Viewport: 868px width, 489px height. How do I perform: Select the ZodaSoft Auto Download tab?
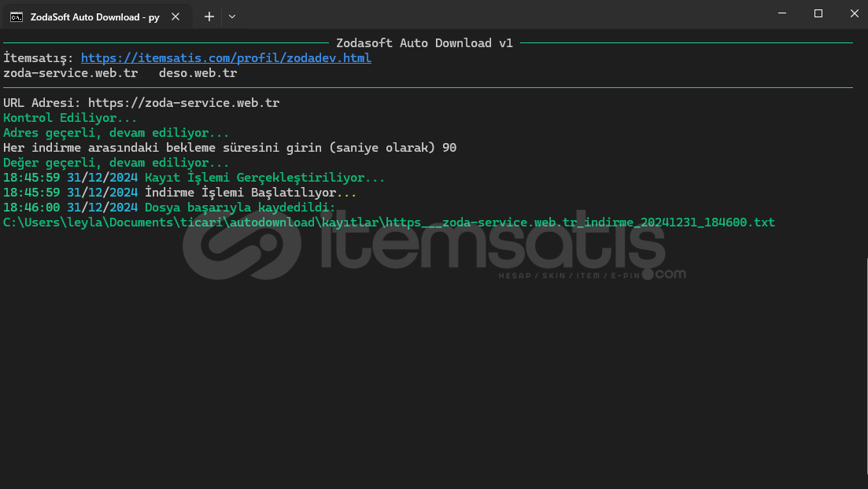tap(97, 17)
